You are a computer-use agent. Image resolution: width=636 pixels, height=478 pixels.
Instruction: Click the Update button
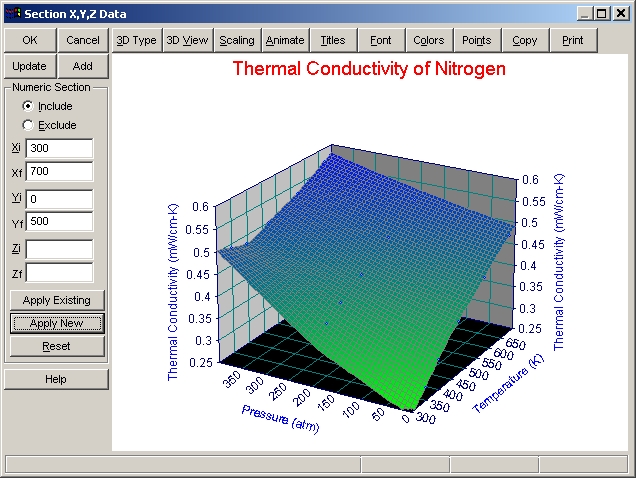point(30,66)
